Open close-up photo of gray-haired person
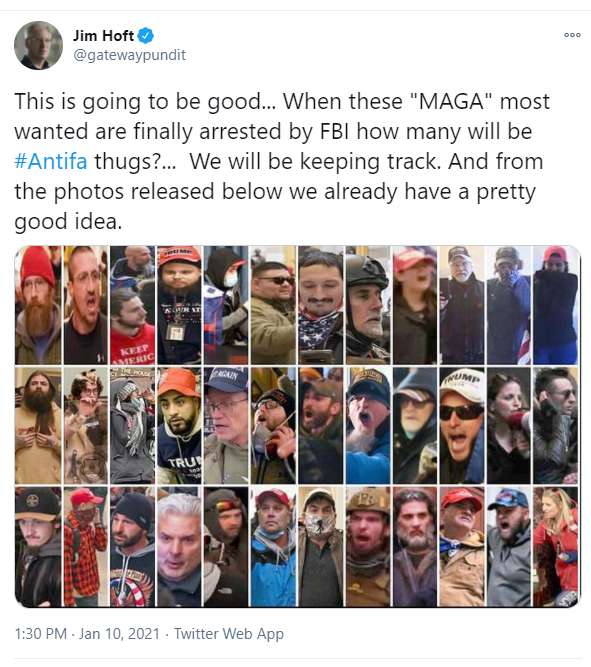This screenshot has height=667, width=591. [179, 547]
